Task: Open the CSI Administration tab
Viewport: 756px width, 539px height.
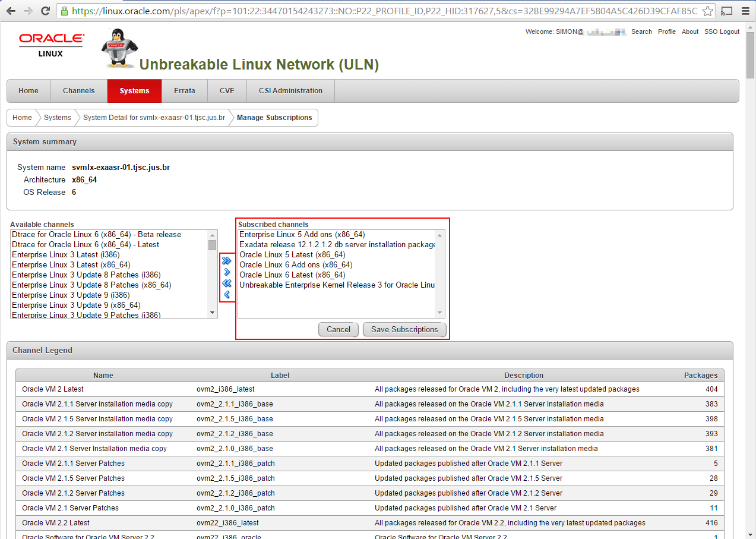Action: click(x=290, y=91)
